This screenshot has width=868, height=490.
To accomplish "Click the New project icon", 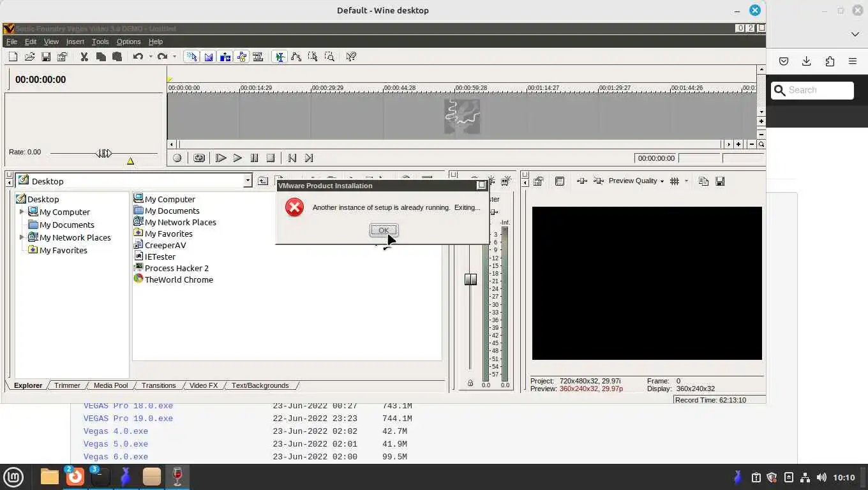I will coord(13,57).
